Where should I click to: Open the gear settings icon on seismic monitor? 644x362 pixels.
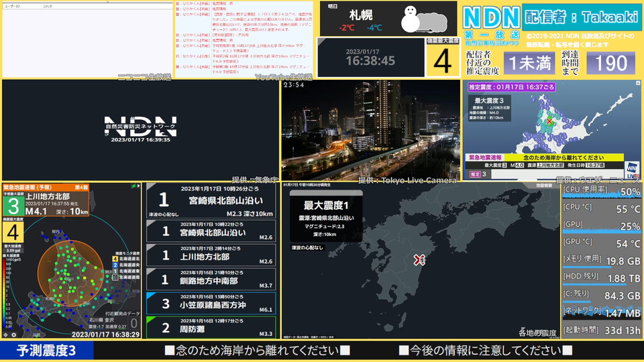pos(13,335)
